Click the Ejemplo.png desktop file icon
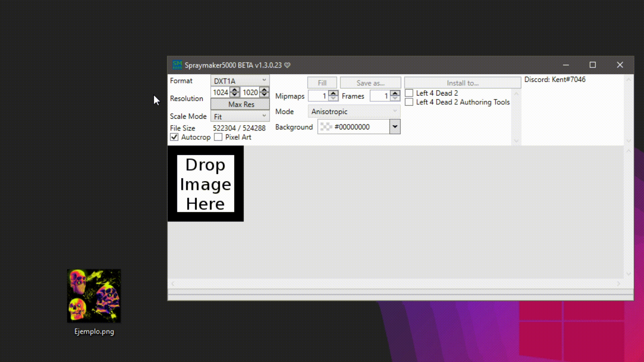This screenshot has width=644, height=362. (x=94, y=296)
